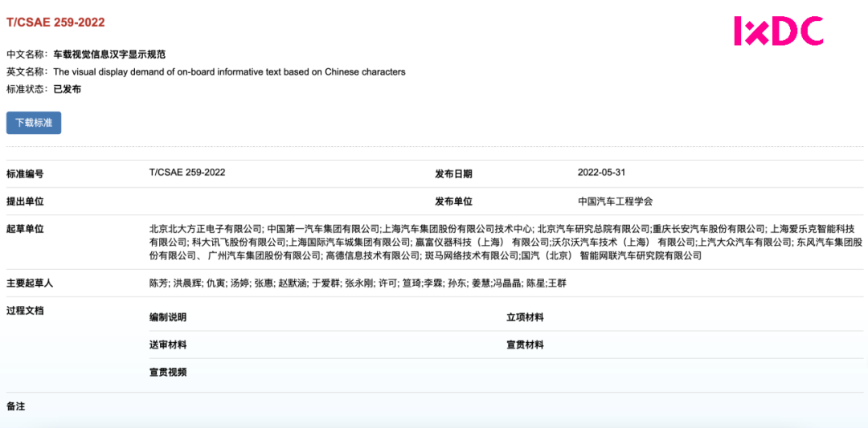The height and width of the screenshot is (428, 868).
Task: Click the red T/CSAE 259-2022 title
Action: tap(55, 22)
